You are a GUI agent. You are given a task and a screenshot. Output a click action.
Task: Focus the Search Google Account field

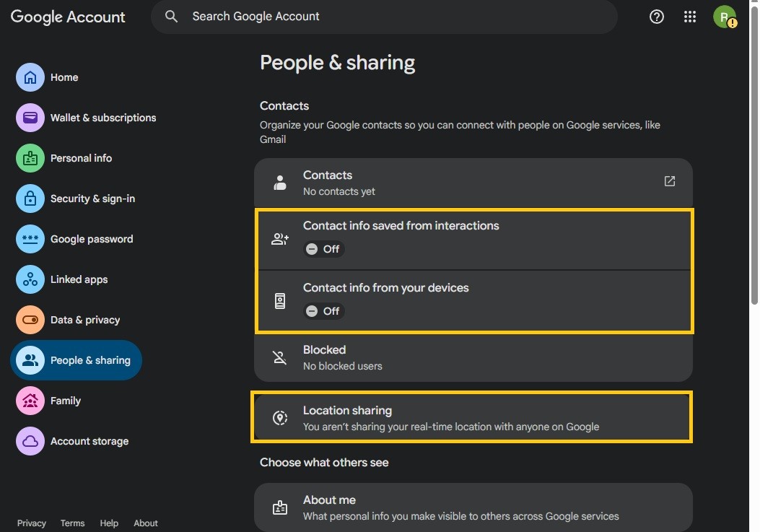click(x=384, y=17)
